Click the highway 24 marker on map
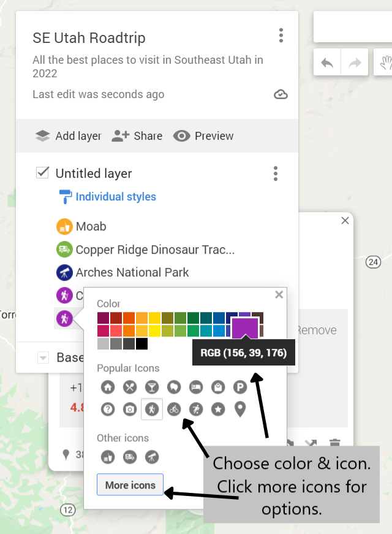Image resolution: width=392 pixels, height=534 pixels. pos(373,262)
